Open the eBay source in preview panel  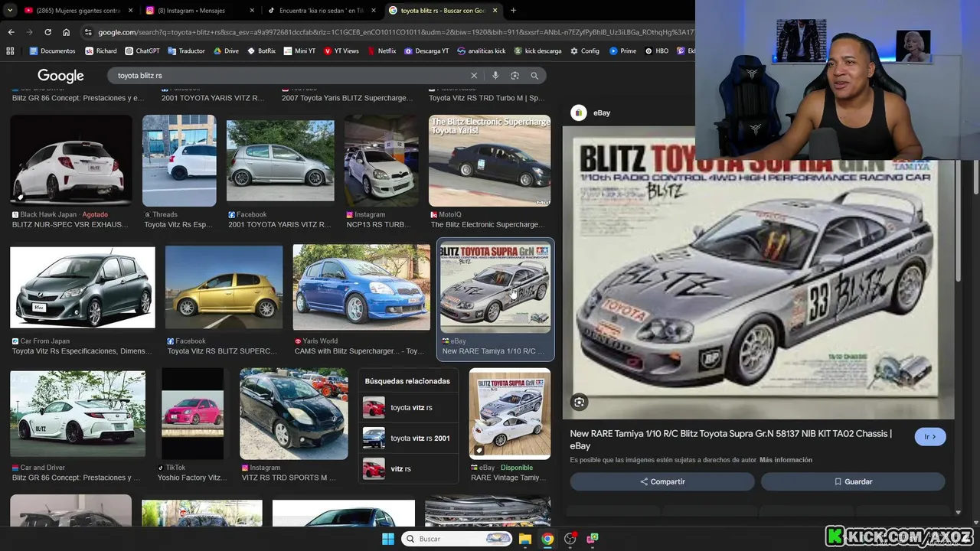(x=590, y=112)
